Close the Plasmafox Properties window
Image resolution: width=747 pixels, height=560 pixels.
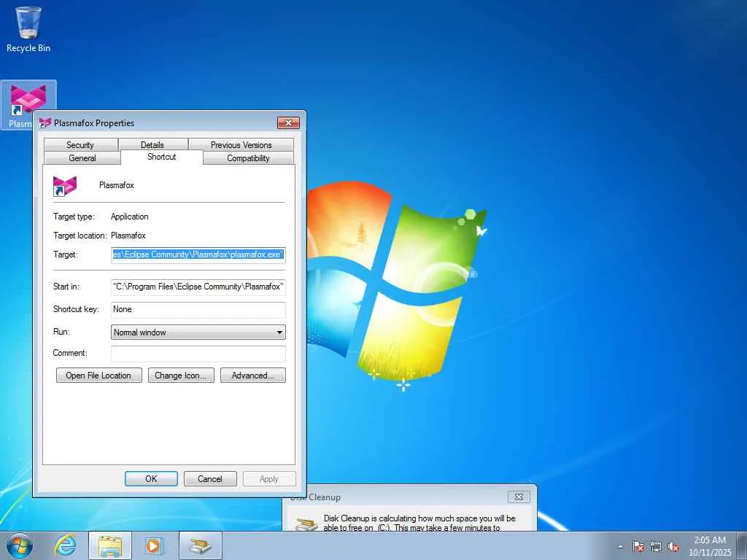[289, 122]
